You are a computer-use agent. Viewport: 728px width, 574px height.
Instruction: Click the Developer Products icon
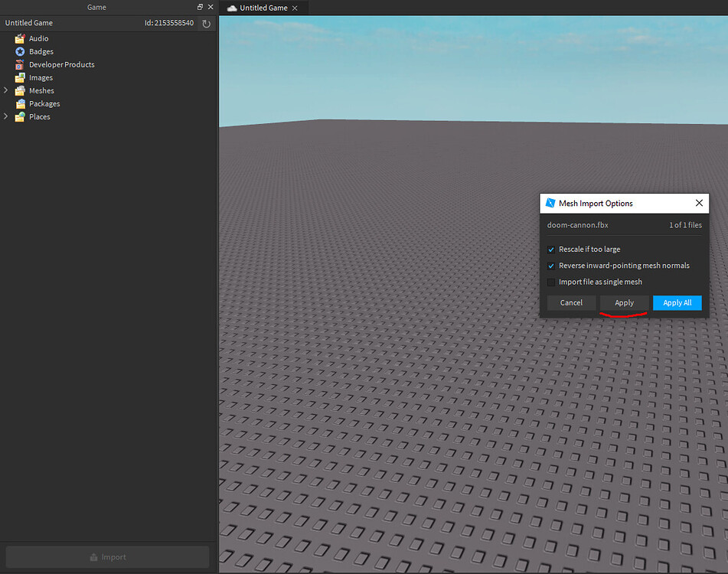[x=19, y=64]
